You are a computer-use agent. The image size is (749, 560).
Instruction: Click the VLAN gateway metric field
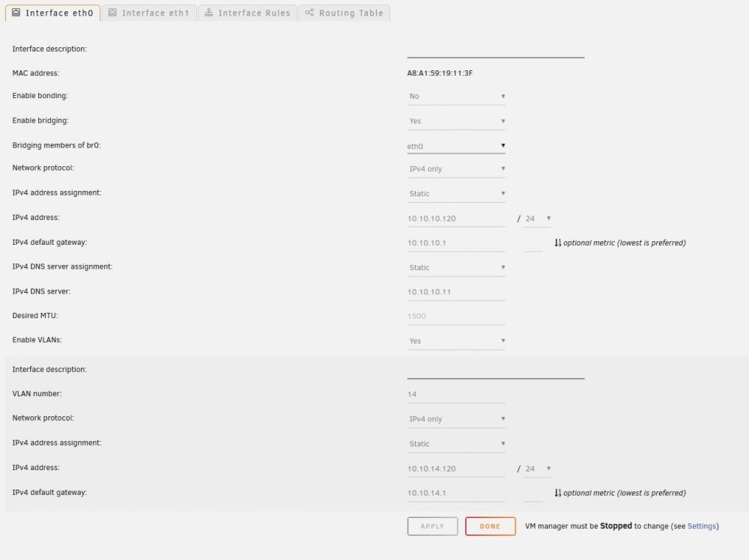533,493
